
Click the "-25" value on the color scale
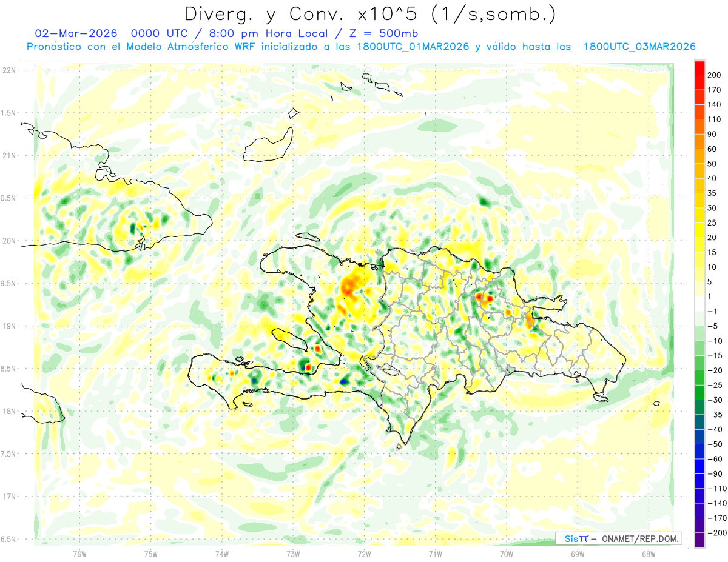tap(714, 385)
